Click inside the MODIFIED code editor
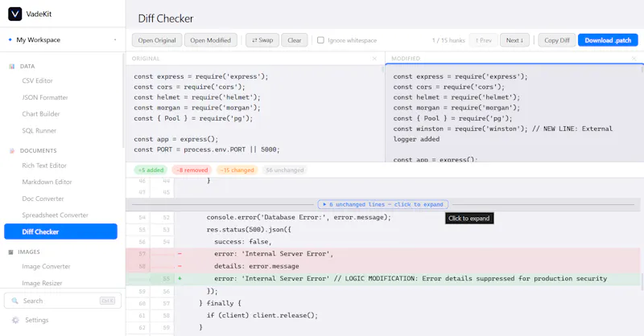Screen dimensions: 644x336 514,115
